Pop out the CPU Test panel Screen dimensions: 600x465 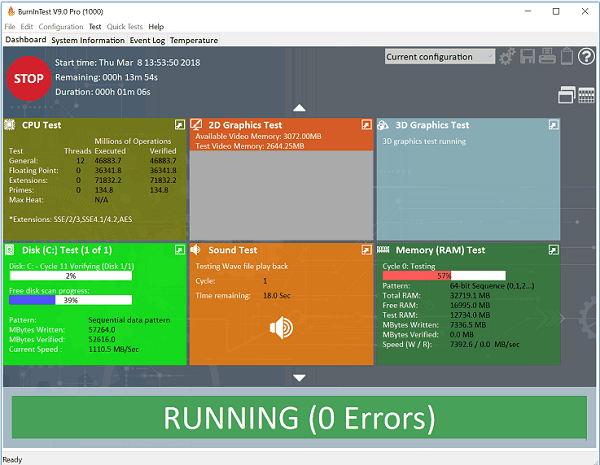click(179, 125)
